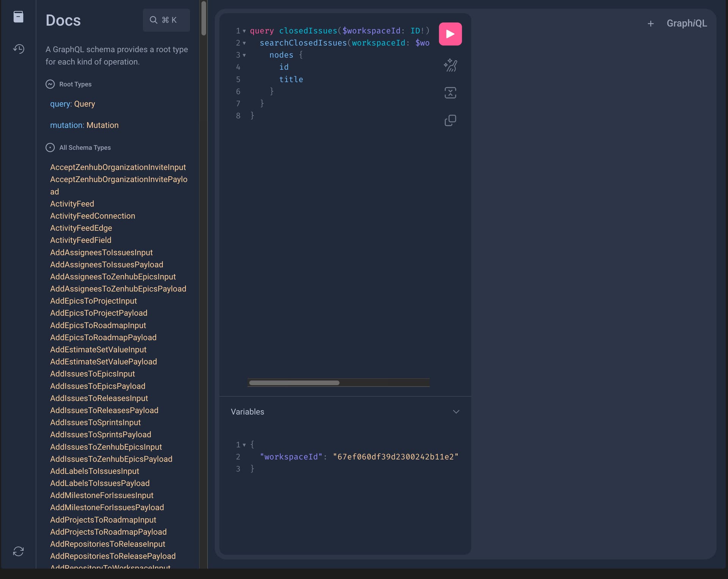The width and height of the screenshot is (728, 579).
Task: Fold the variables JSON object
Action: (x=244, y=445)
